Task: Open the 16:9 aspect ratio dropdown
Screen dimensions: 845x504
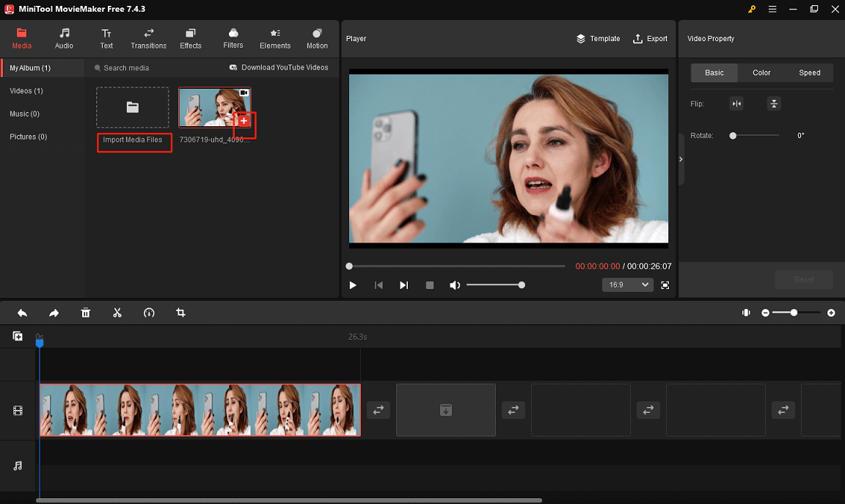Action: click(x=628, y=285)
